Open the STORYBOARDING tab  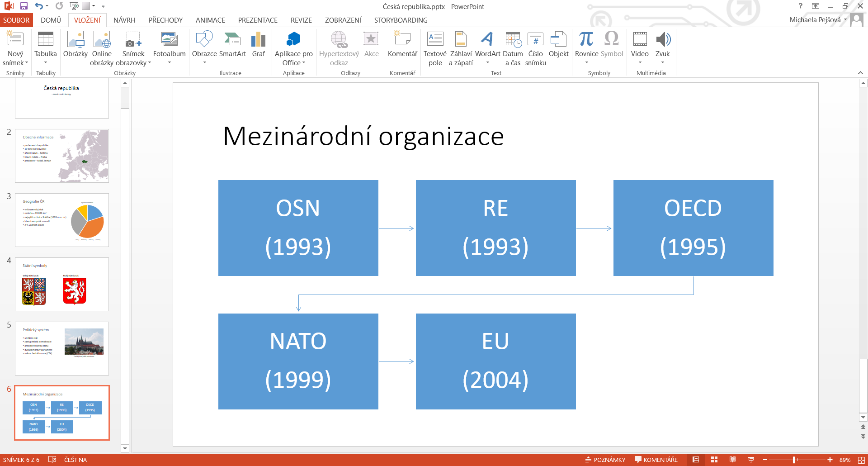click(x=401, y=20)
